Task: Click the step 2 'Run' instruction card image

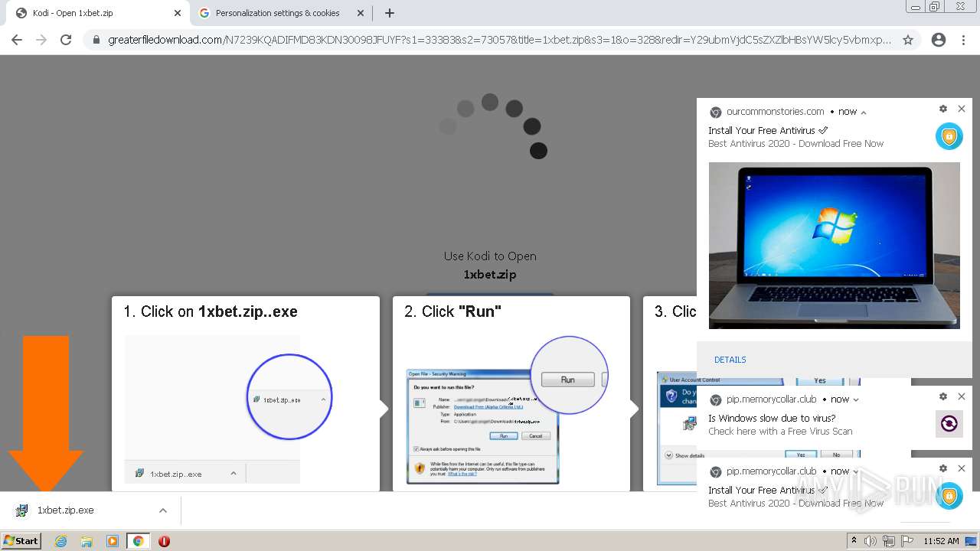Action: [508, 410]
